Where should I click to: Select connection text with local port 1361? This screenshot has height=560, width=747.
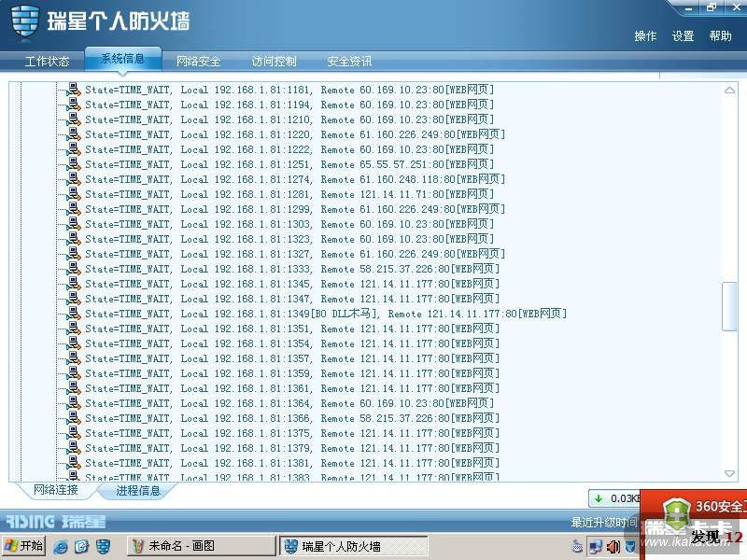pos(292,388)
